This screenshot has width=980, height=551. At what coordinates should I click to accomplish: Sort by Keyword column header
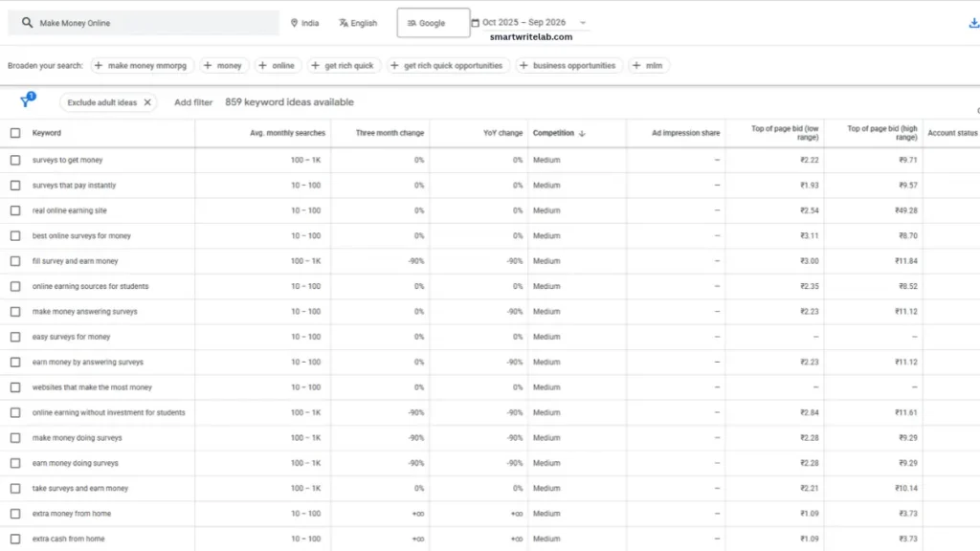tap(47, 133)
